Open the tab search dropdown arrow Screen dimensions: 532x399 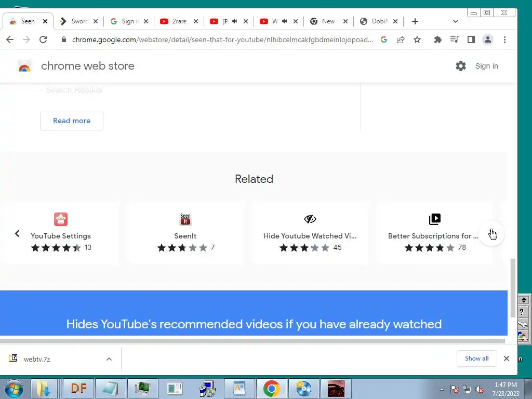(x=455, y=21)
